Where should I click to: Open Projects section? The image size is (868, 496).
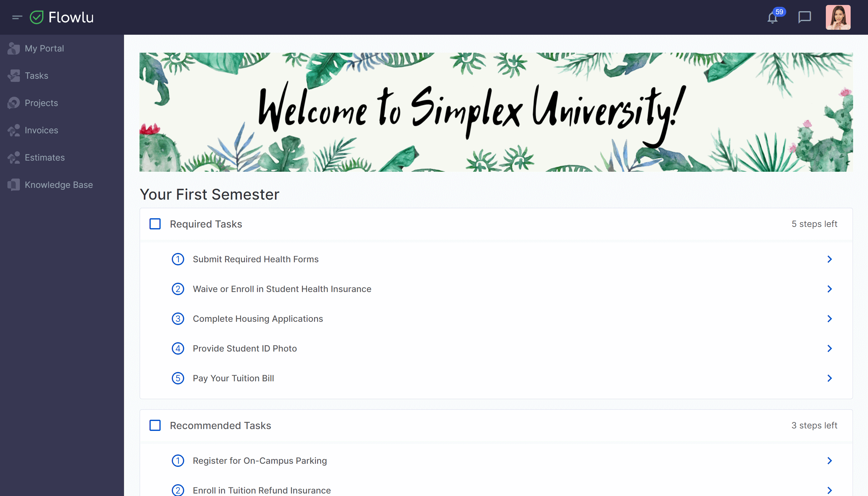click(41, 103)
